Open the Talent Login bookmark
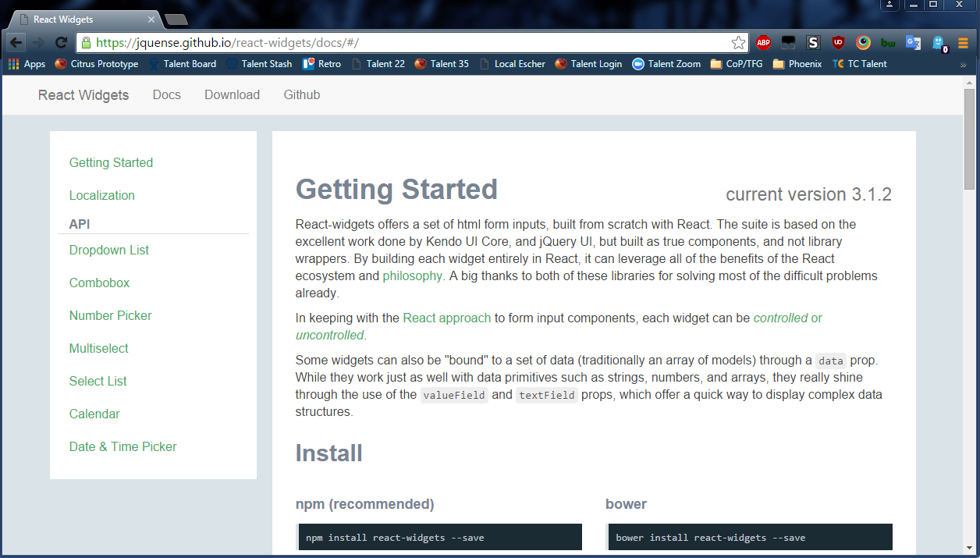The height and width of the screenshot is (558, 980). click(588, 64)
